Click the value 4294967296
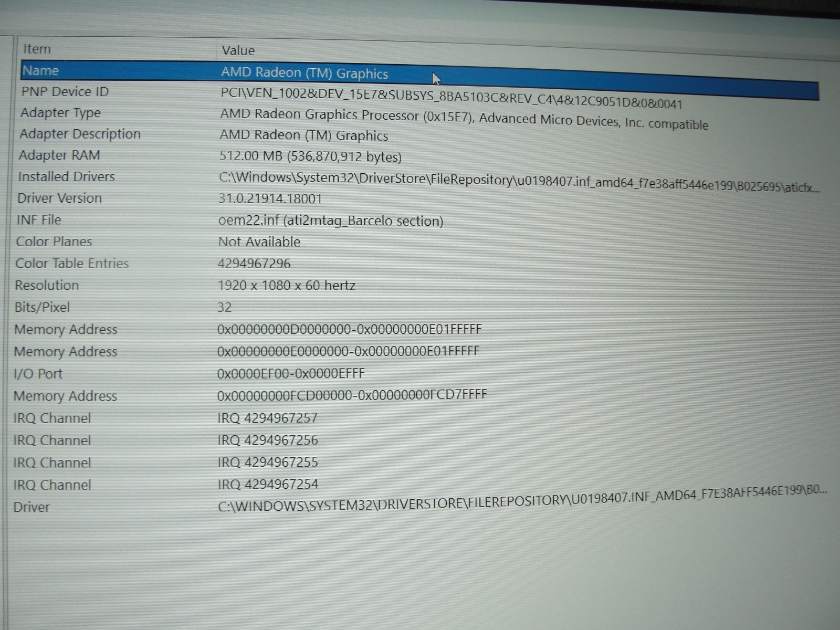Viewport: 840px width, 630px height. click(254, 264)
